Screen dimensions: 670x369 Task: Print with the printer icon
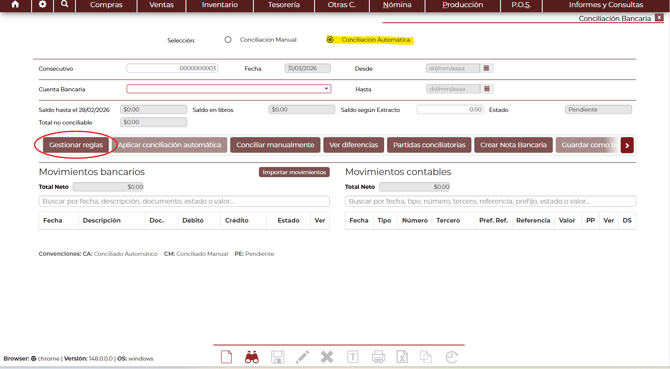pos(378,357)
